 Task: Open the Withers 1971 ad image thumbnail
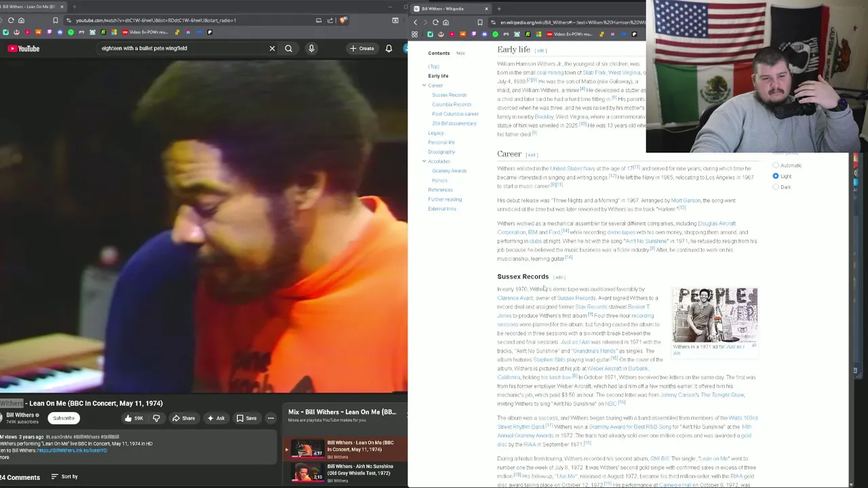715,315
